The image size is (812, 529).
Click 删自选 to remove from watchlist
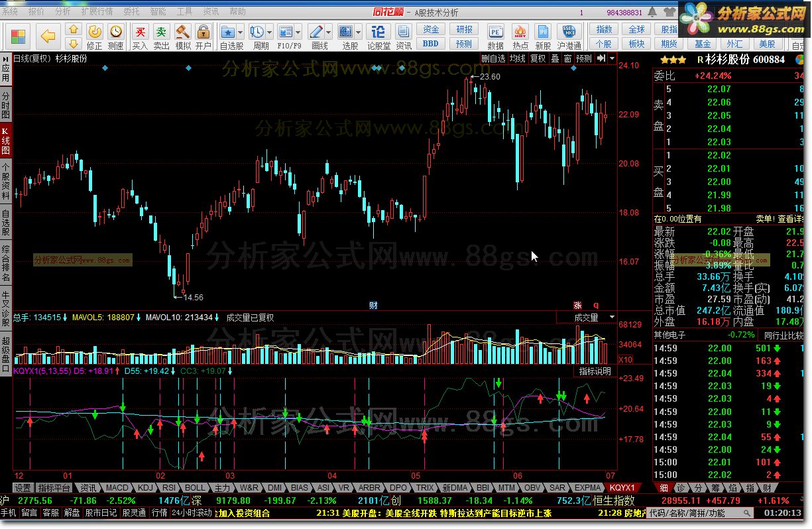coord(493,58)
